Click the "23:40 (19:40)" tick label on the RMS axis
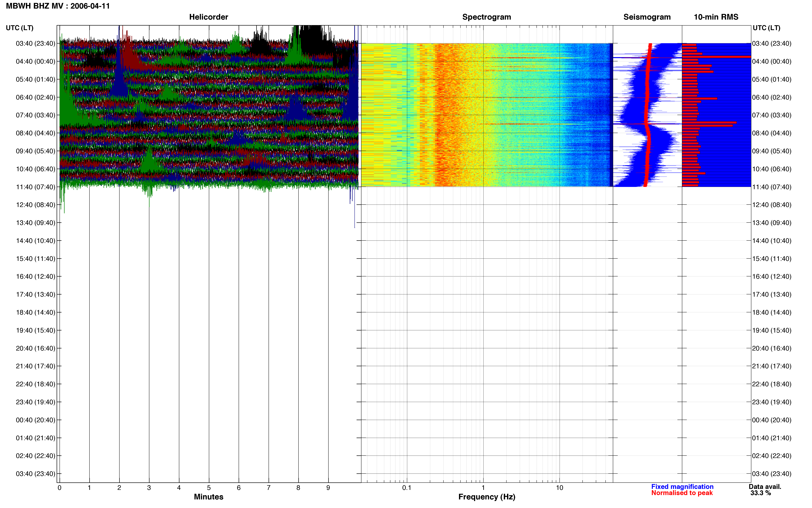The image size is (812, 508). (x=772, y=402)
